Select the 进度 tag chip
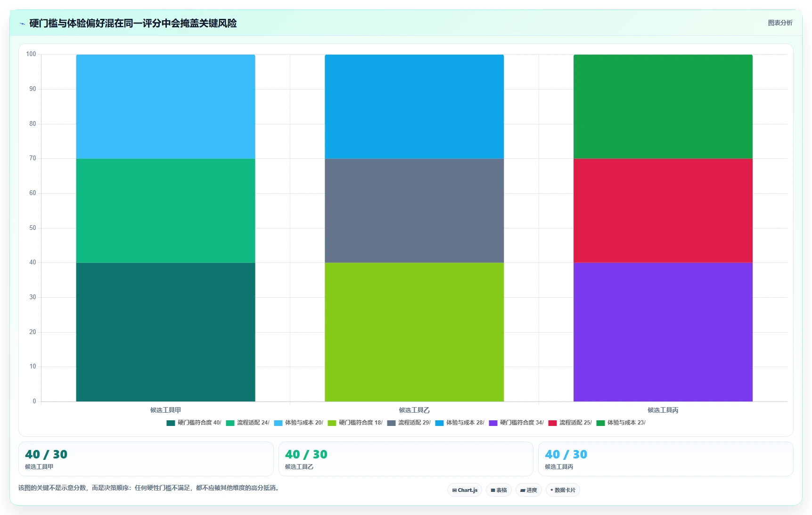 click(529, 490)
